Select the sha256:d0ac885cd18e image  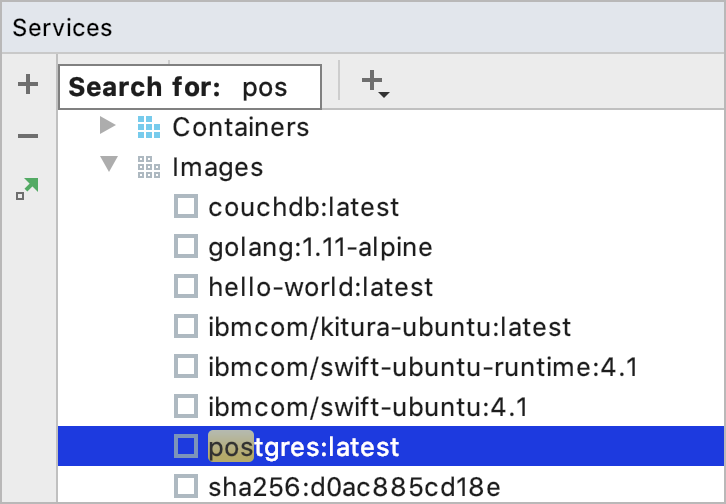click(354, 487)
